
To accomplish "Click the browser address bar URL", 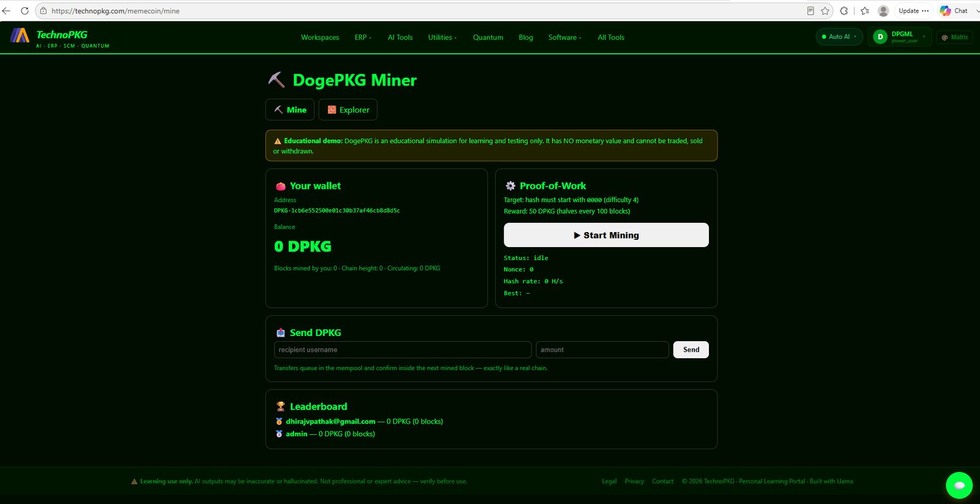I will [x=116, y=11].
